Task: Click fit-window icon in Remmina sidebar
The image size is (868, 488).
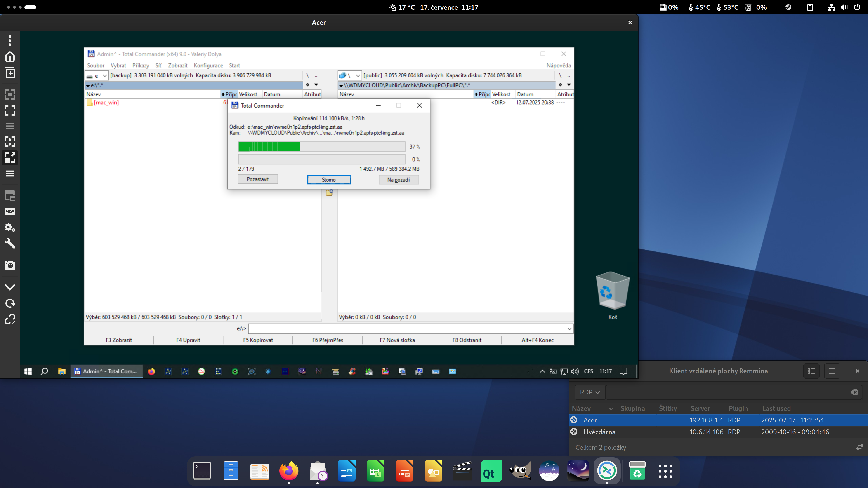Action: [10, 94]
